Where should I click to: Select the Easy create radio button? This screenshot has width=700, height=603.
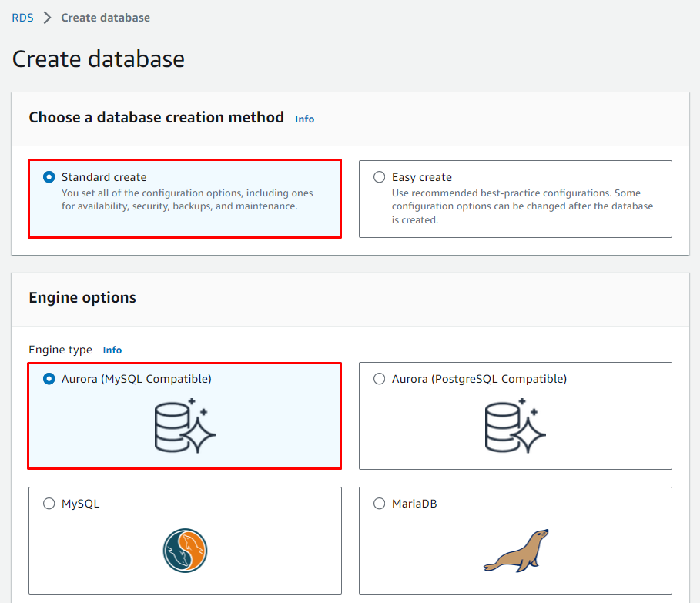tap(379, 177)
